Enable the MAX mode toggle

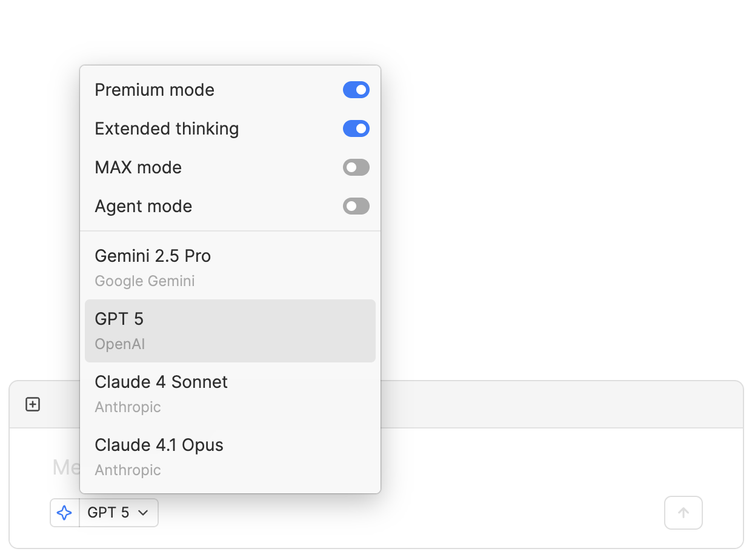[356, 167]
